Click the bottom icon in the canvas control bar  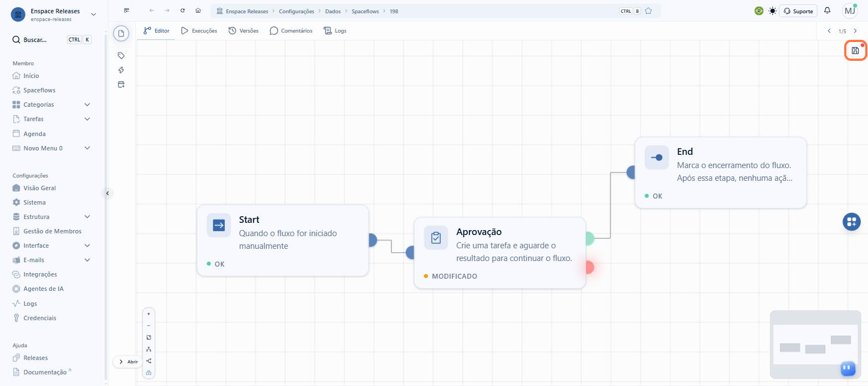pos(148,373)
